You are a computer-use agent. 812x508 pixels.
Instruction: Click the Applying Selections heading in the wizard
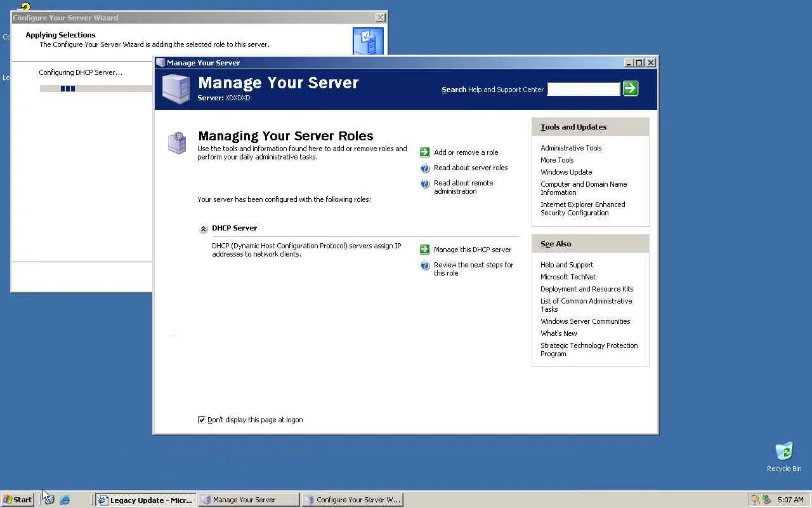pos(60,35)
